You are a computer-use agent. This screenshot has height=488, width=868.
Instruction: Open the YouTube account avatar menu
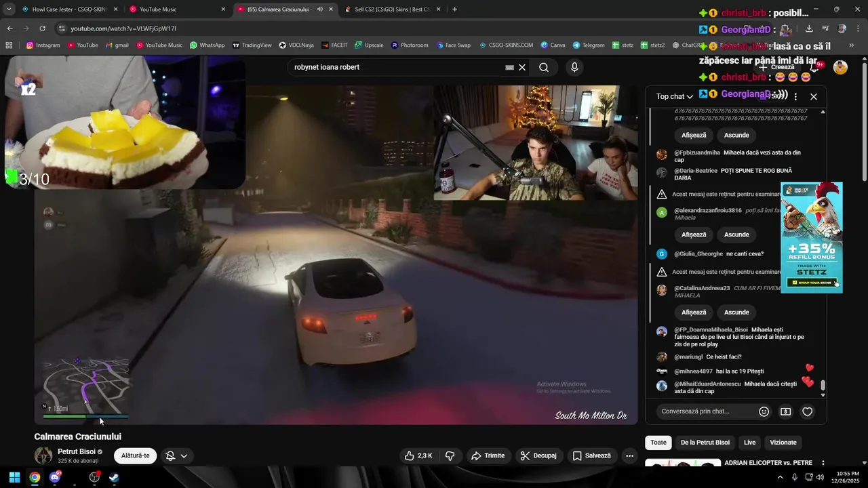click(x=840, y=67)
